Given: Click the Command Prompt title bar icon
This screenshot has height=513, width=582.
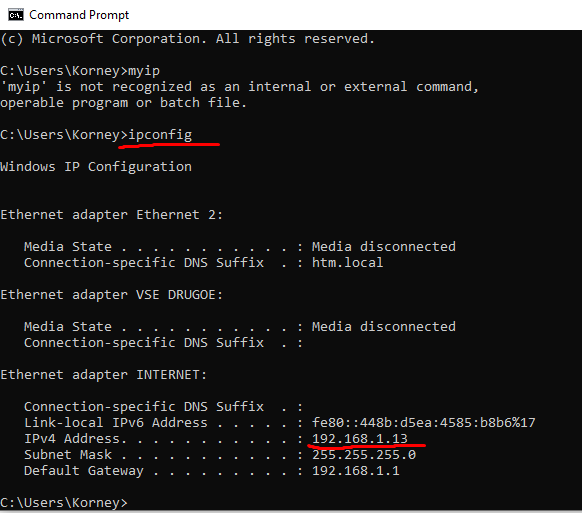Looking at the screenshot, I should click(16, 15).
